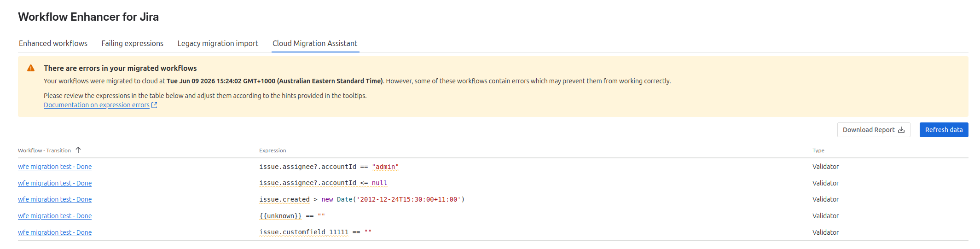Click the Download Report button
The width and height of the screenshot is (980, 249).
point(874,130)
